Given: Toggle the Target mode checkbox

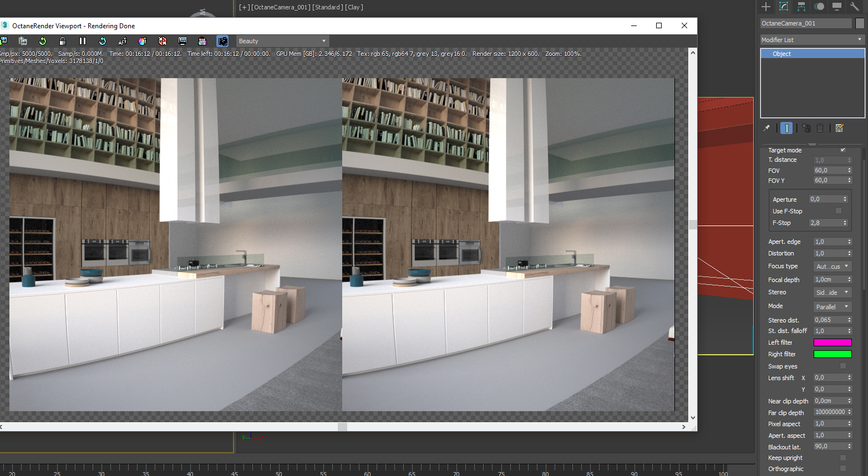Looking at the screenshot, I should click(x=843, y=150).
